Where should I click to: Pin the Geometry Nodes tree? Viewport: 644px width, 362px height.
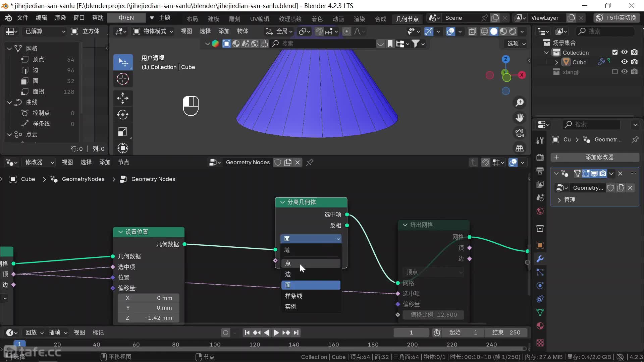pos(310,163)
